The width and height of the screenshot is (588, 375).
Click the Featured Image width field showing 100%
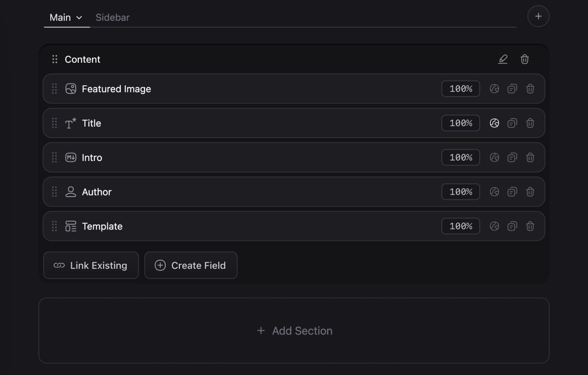[x=461, y=89]
